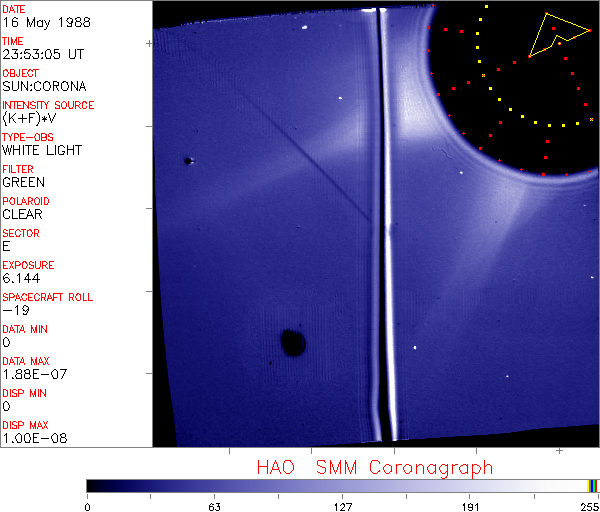Select the exposure value 6.144
The image size is (600, 512).
pos(21,278)
